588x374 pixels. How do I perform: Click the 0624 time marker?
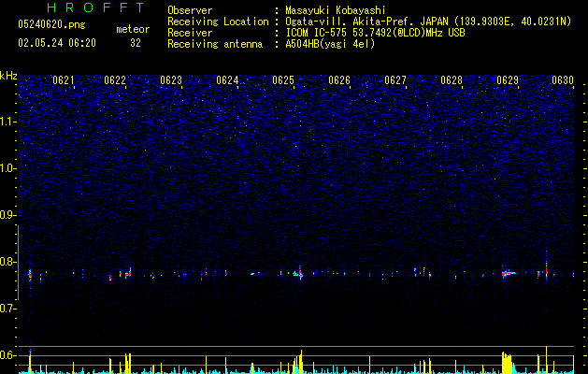[x=227, y=80]
